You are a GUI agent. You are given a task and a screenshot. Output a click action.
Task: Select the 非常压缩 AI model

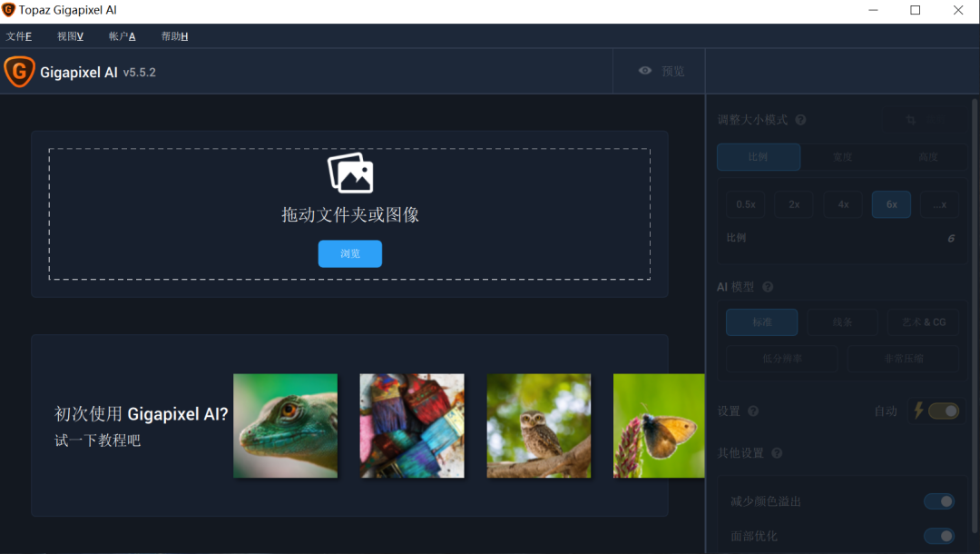903,359
